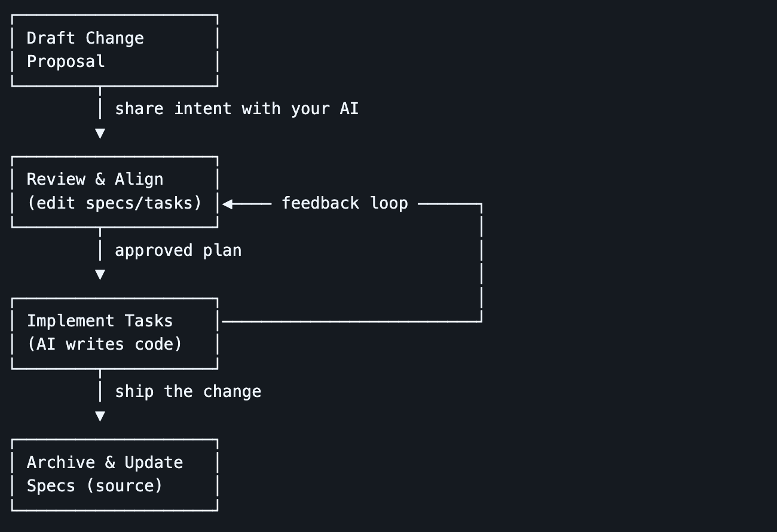Click the "(AI writes code)" text
The image size is (777, 532).
click(105, 344)
